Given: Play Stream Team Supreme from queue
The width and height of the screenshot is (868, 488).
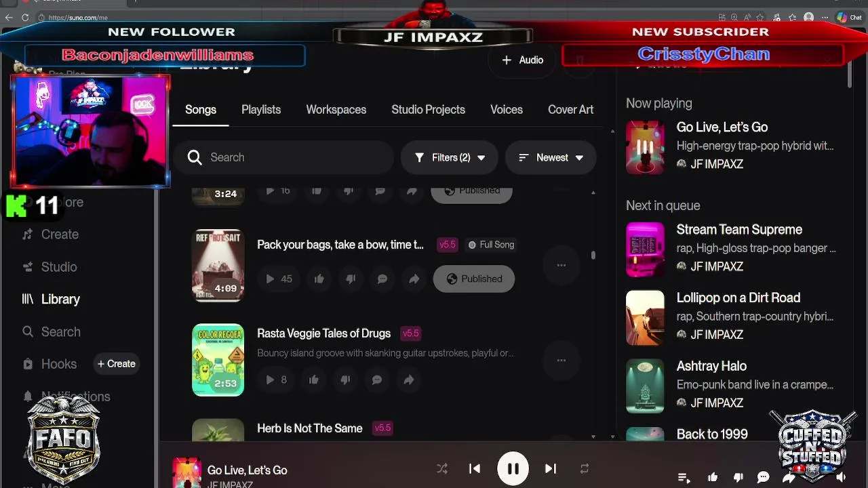Looking at the screenshot, I should (645, 249).
